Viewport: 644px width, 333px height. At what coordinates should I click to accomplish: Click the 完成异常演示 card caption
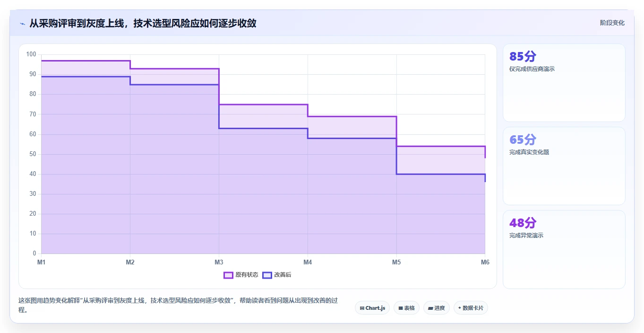tap(526, 236)
